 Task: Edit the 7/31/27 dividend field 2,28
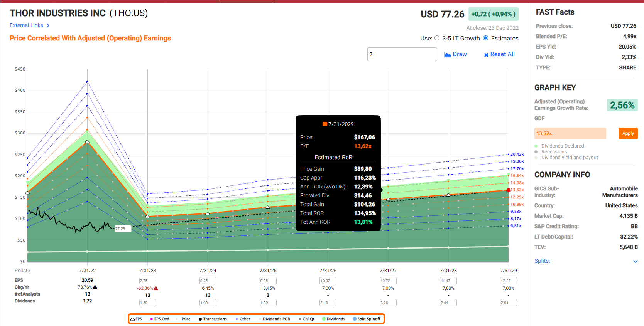[388, 303]
